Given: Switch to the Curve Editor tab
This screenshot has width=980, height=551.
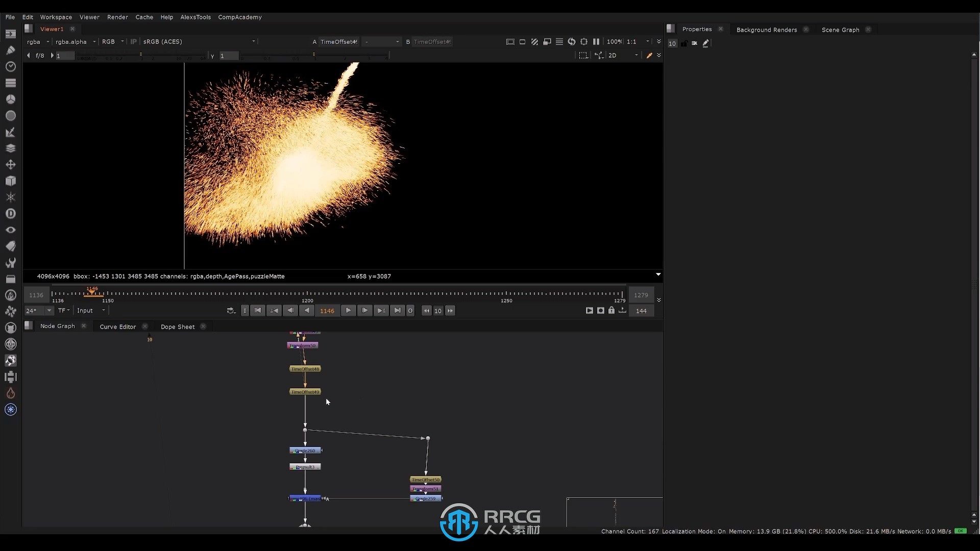Looking at the screenshot, I should click(x=118, y=327).
